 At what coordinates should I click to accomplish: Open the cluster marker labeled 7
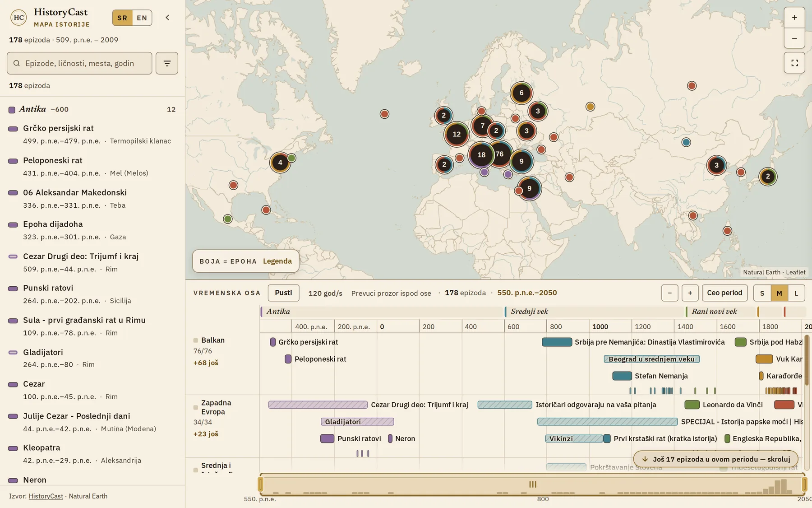pos(482,126)
